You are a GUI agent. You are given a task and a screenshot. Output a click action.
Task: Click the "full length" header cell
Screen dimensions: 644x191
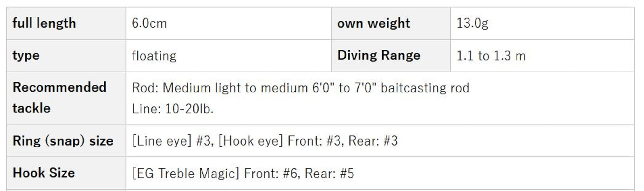click(x=44, y=24)
